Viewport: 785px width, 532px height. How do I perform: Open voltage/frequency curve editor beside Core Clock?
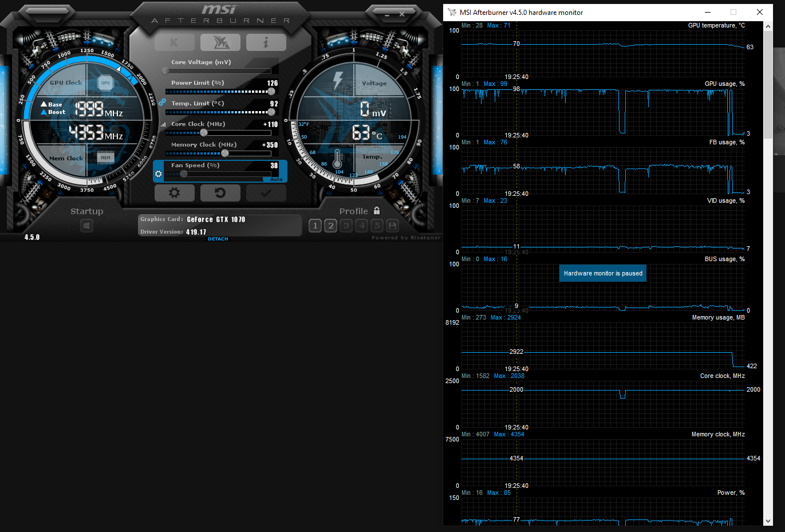163,124
